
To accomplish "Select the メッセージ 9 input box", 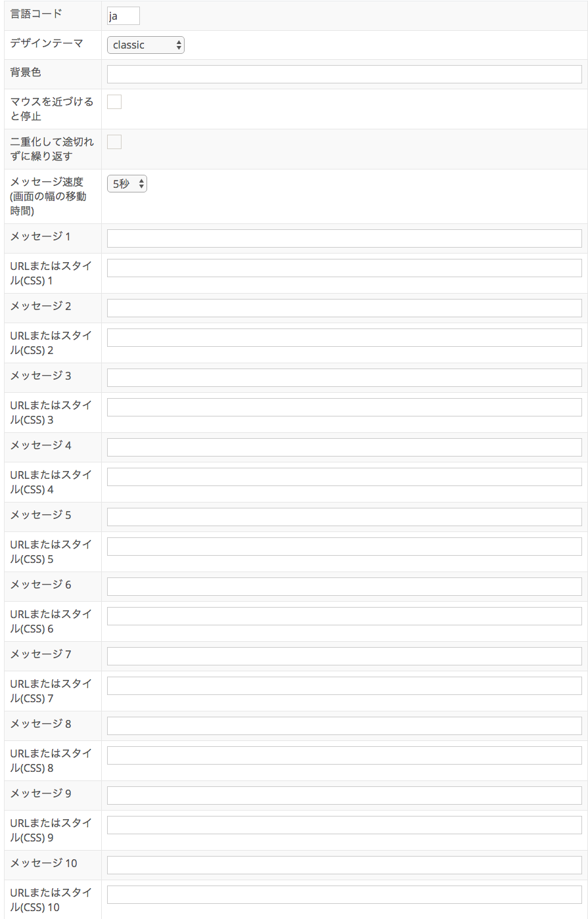I will pyautogui.click(x=344, y=796).
